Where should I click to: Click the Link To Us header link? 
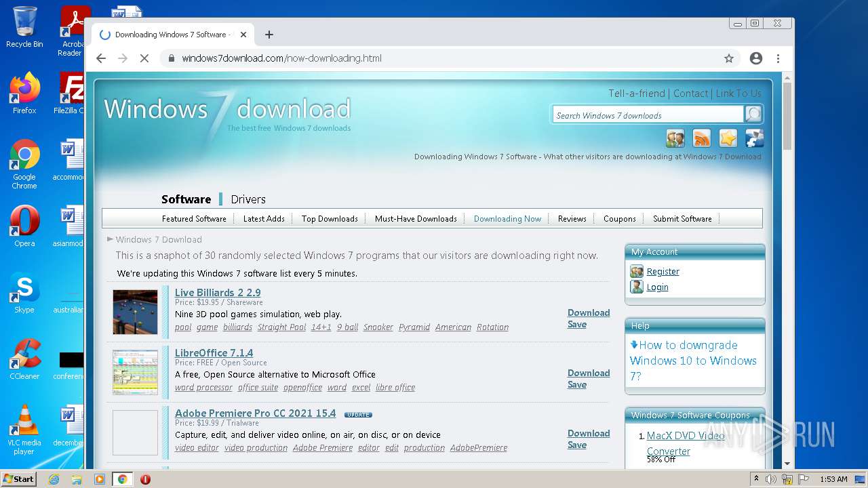pyautogui.click(x=738, y=94)
